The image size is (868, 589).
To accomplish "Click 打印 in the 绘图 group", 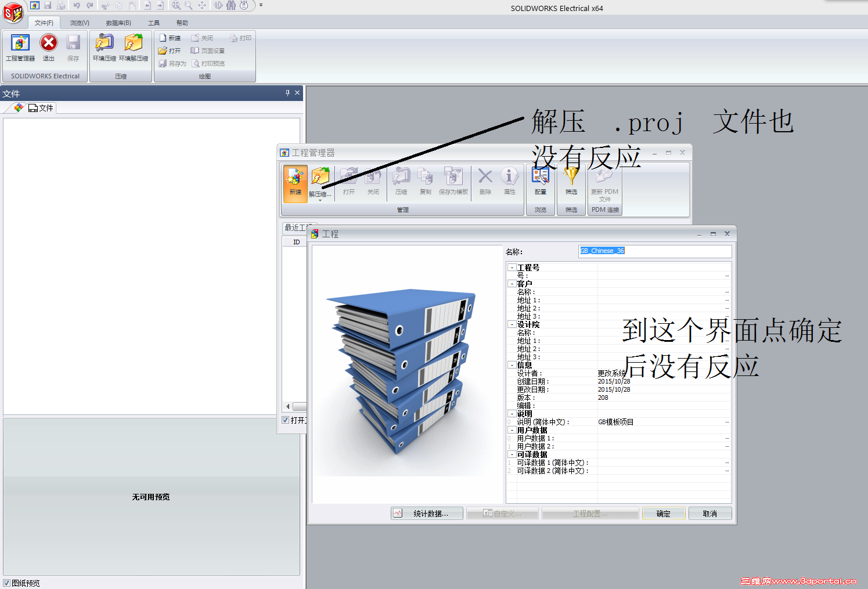I will [x=240, y=38].
